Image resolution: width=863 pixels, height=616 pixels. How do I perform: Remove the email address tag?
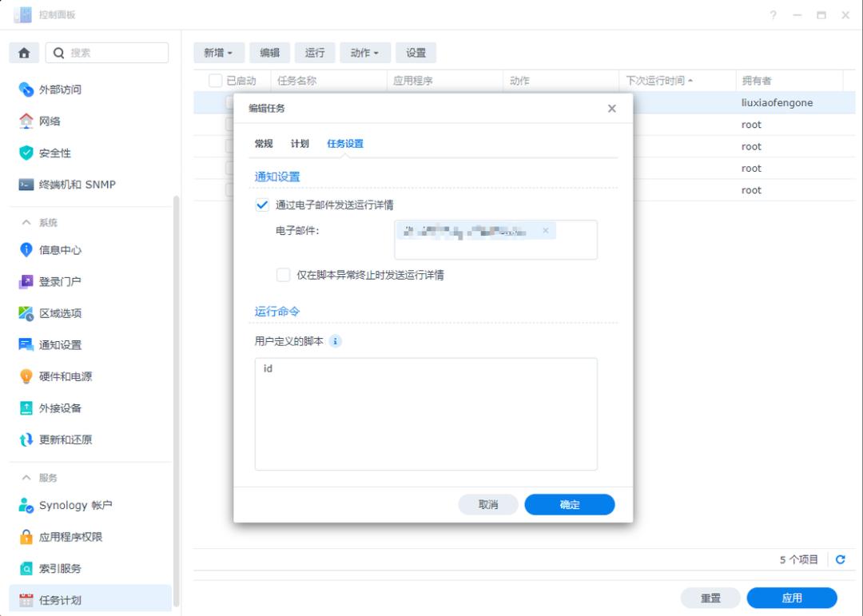click(x=546, y=231)
